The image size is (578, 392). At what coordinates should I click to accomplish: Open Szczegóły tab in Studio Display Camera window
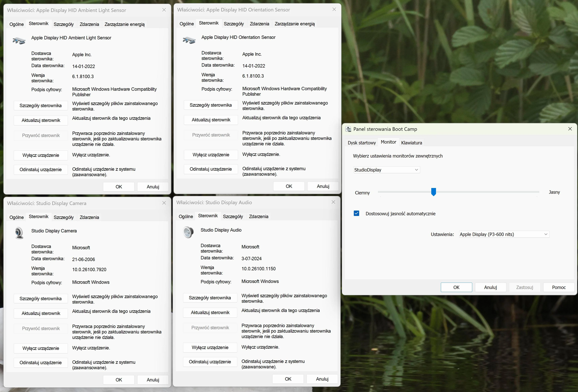click(64, 217)
